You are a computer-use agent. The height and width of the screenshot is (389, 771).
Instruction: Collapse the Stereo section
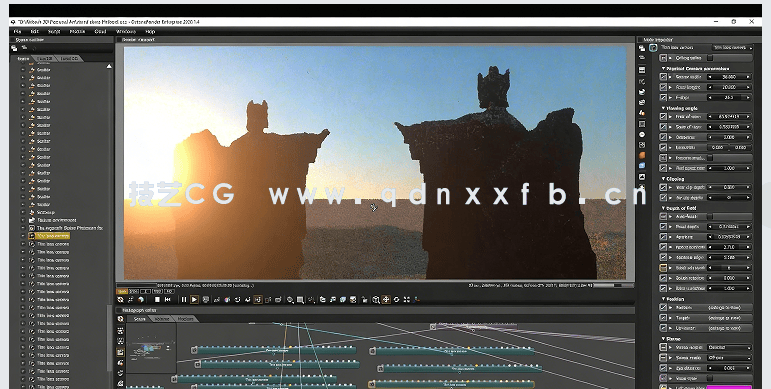pos(663,339)
